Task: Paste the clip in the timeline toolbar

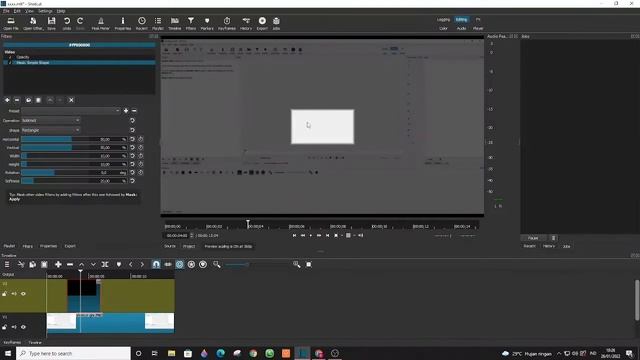Action: (44, 264)
